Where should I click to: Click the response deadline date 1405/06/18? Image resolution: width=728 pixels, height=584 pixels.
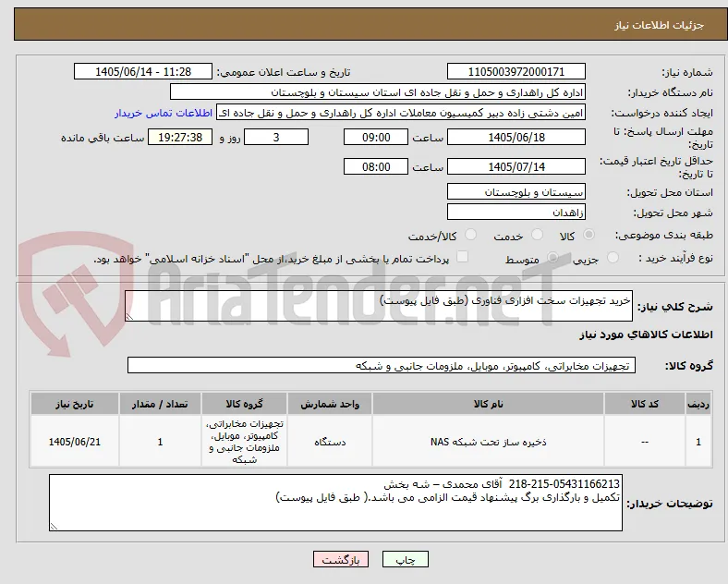516,138
